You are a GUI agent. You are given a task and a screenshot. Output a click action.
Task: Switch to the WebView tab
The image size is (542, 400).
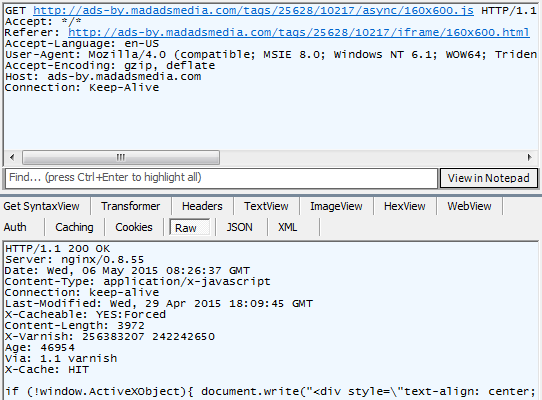469,206
